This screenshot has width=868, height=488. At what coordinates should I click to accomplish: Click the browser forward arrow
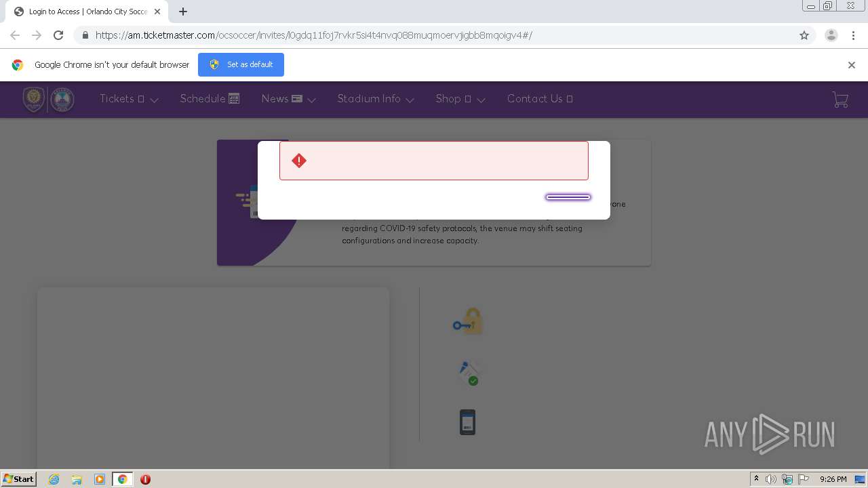coord(37,35)
